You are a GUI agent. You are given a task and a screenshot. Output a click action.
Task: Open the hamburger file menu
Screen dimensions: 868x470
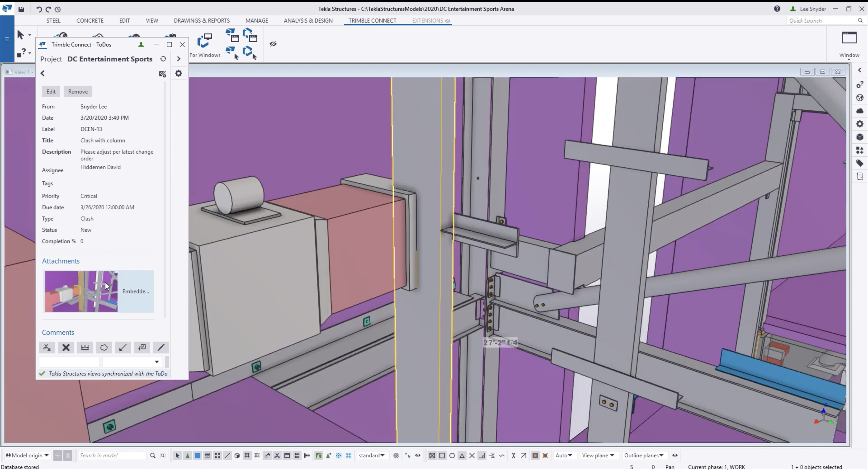pos(7,39)
